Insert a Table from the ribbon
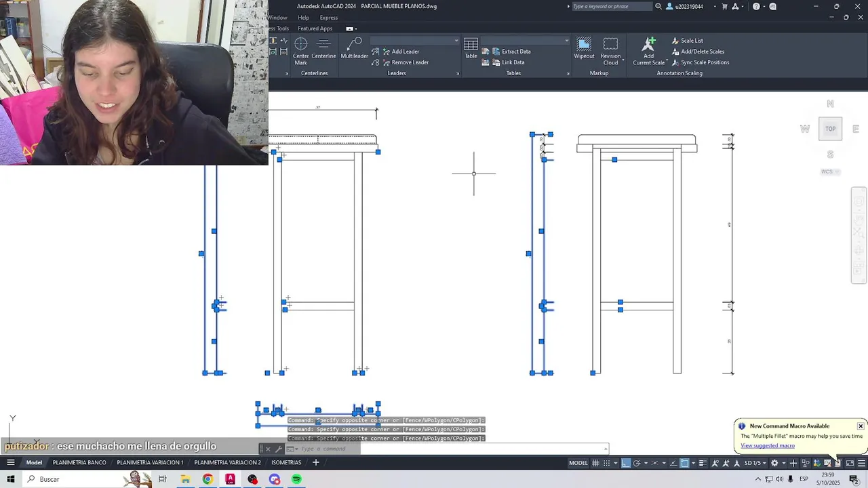 [x=471, y=49]
